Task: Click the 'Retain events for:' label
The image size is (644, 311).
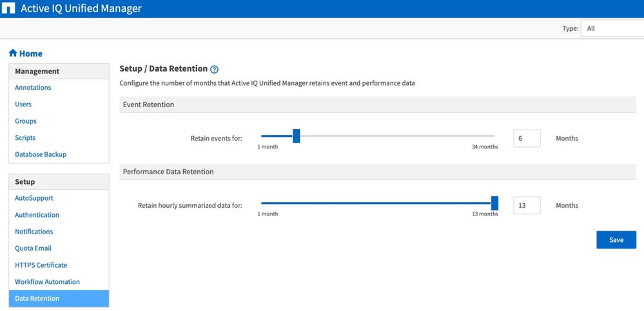Action: pos(217,139)
